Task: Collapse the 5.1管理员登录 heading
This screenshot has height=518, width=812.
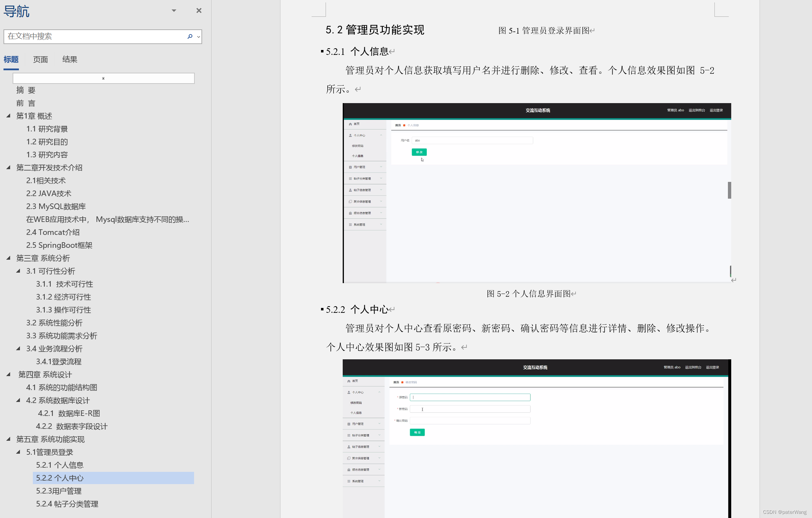Action: pos(18,452)
